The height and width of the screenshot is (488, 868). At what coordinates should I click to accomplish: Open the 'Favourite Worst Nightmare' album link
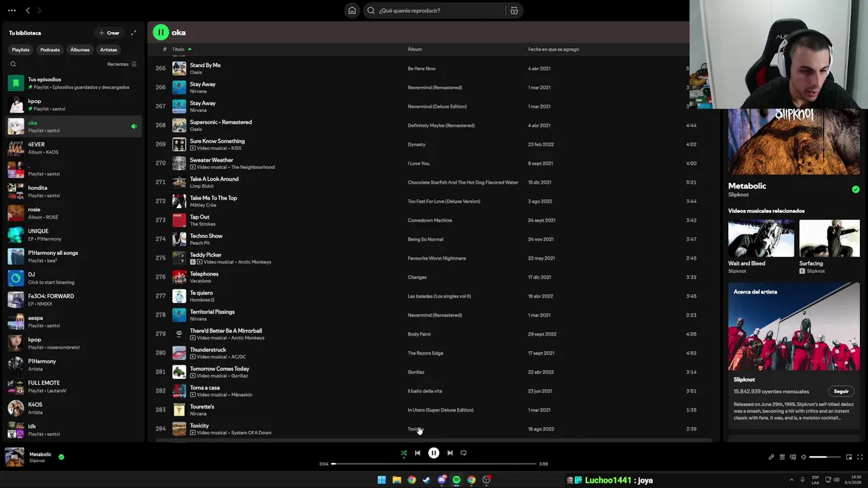coord(437,258)
